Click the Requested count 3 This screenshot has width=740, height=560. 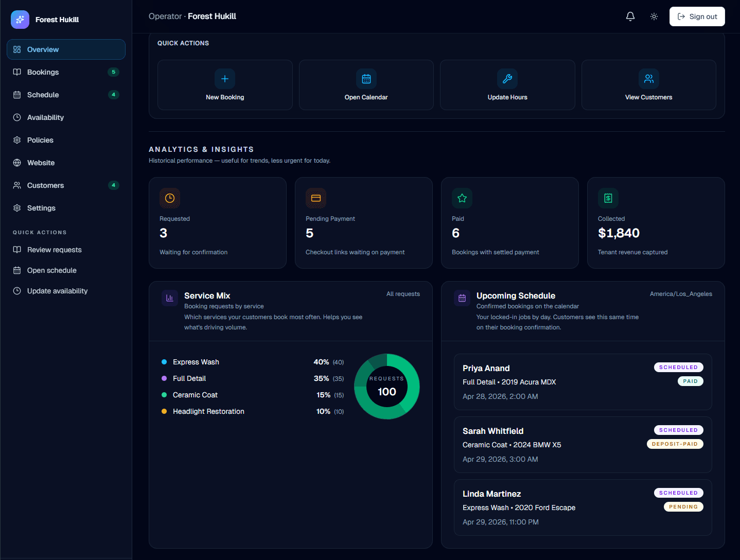pos(164,233)
